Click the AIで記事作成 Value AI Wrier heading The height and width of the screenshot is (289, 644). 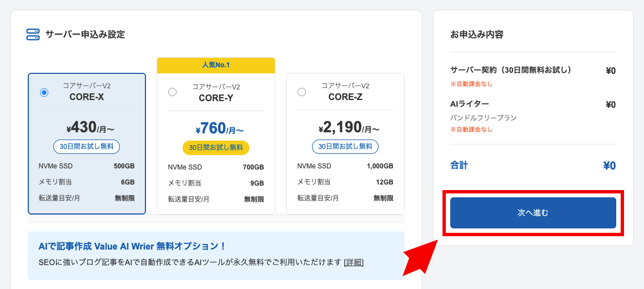[132, 247]
